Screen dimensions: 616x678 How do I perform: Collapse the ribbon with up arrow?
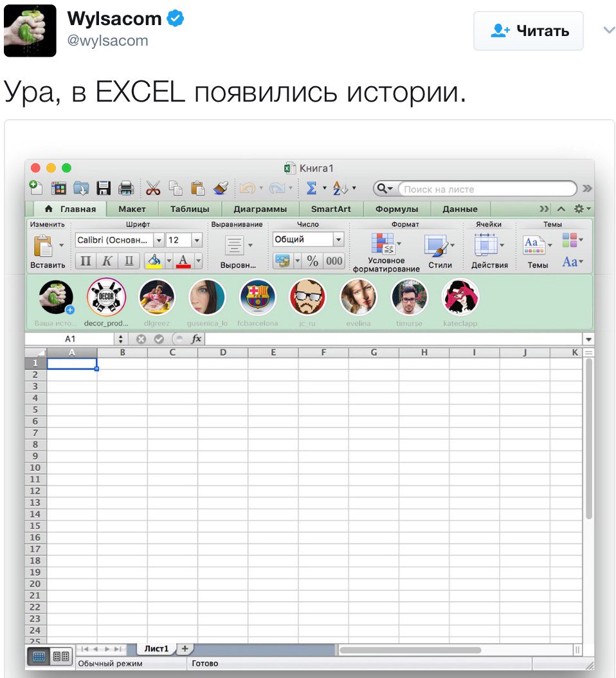tap(561, 209)
